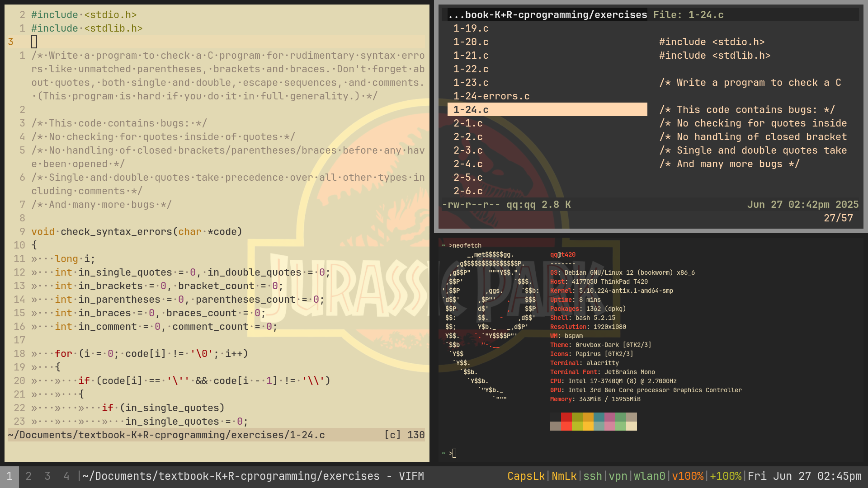Viewport: 868px width, 488px height.
Task: Click the NmLk indicator in status bar
Action: pyautogui.click(x=564, y=476)
